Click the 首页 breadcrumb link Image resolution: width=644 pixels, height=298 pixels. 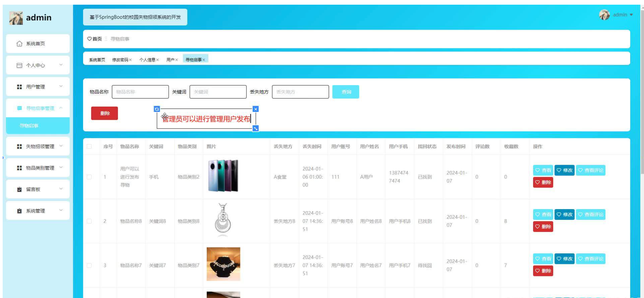(97, 39)
